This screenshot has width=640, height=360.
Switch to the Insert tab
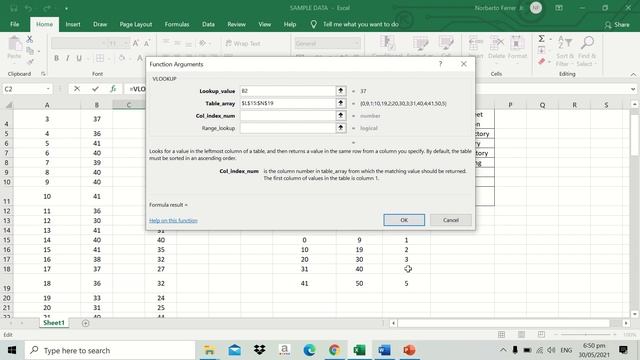[x=73, y=24]
